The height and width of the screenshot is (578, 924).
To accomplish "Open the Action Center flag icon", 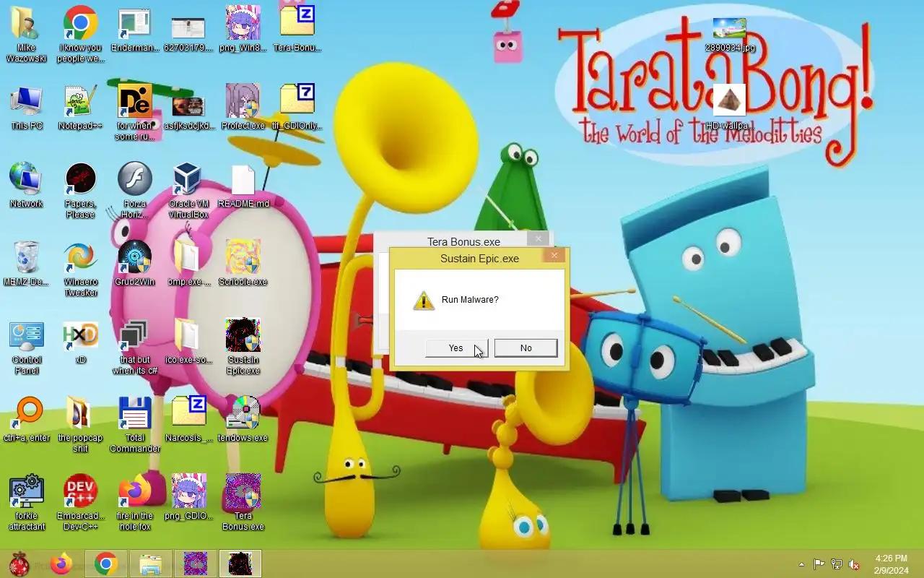I will coord(819,564).
